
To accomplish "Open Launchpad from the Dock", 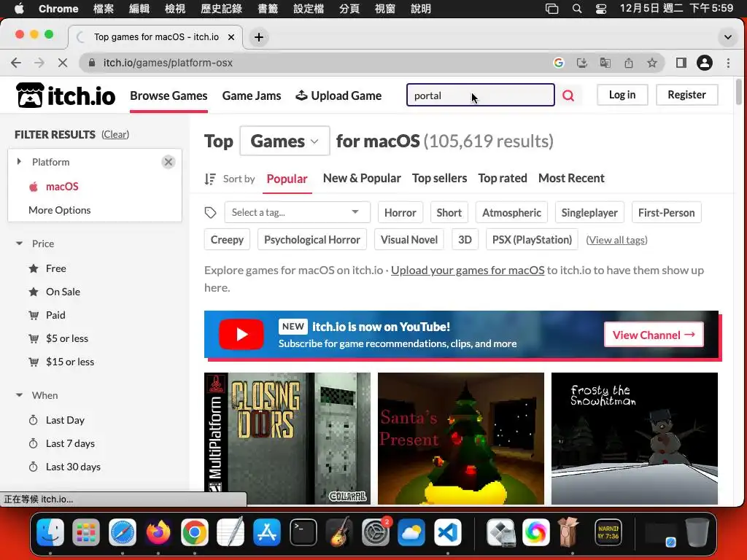I will click(x=86, y=532).
